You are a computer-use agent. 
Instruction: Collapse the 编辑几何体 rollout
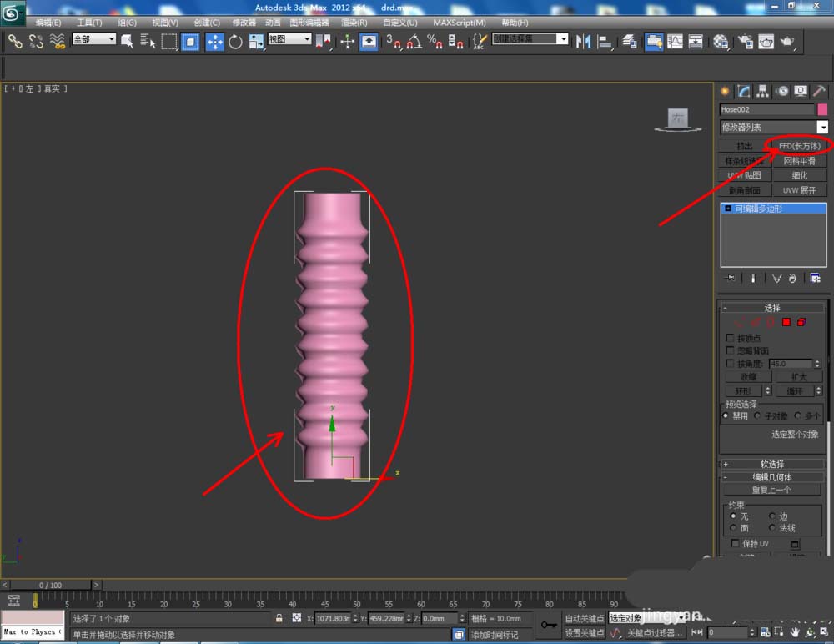[x=772, y=477]
